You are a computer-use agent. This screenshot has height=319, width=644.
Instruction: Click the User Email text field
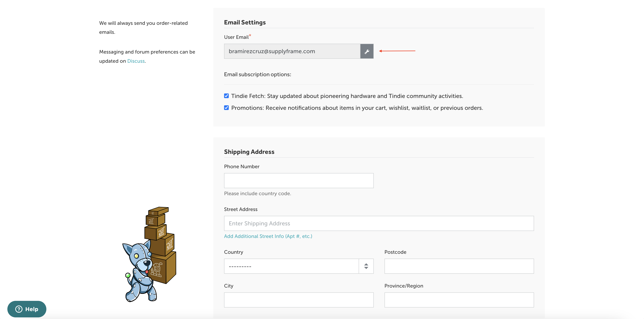(292, 52)
